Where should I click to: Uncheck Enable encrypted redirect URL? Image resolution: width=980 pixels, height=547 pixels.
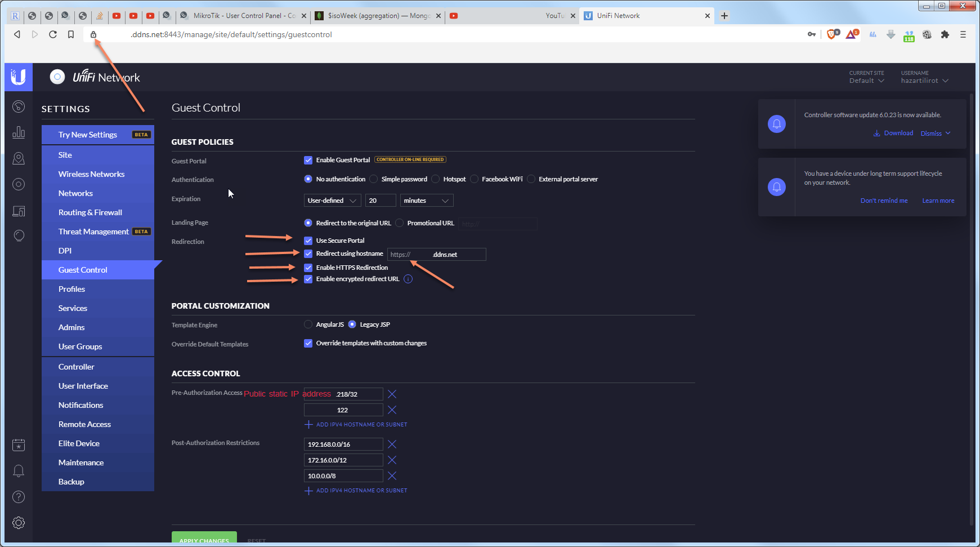tap(308, 279)
